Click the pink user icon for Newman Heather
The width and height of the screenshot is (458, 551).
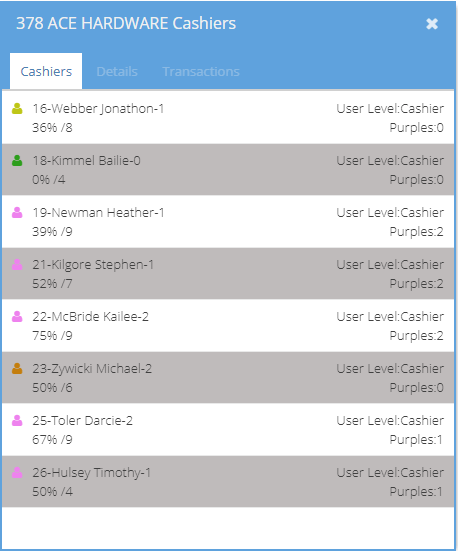click(x=17, y=213)
